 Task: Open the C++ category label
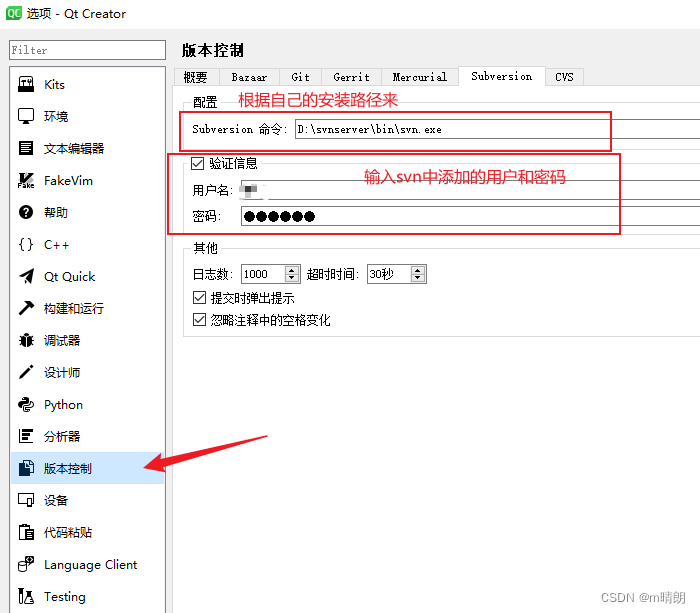pyautogui.click(x=56, y=245)
